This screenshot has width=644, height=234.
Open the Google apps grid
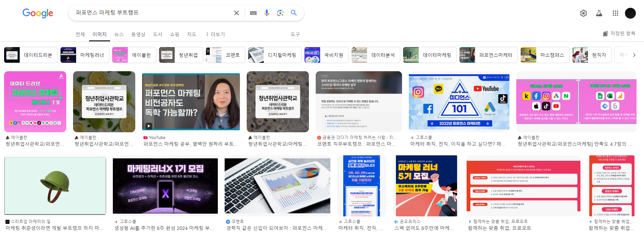coord(615,13)
